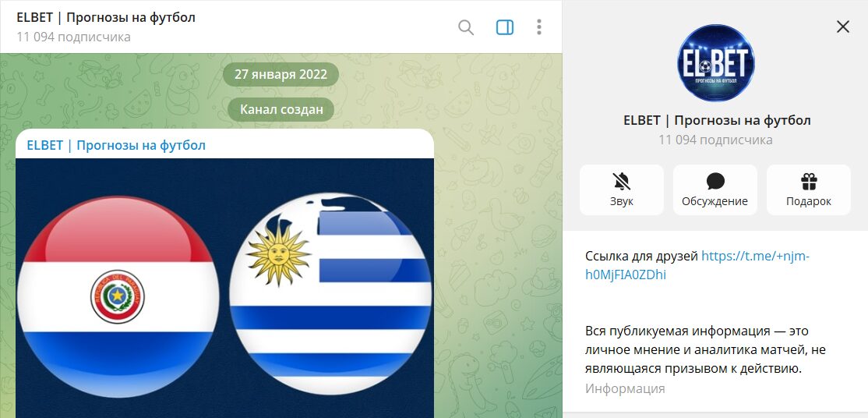
Task: Click the 27 января 2022 date badge
Action: point(281,74)
